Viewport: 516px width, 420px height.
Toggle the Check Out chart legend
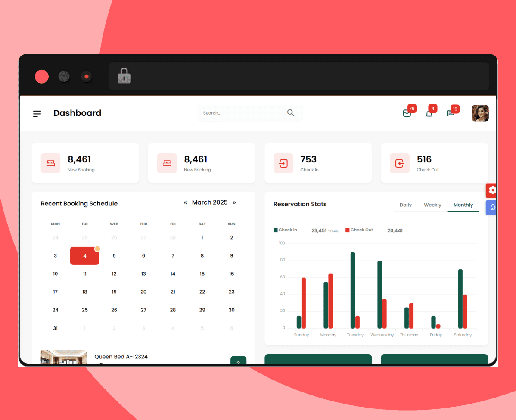coord(359,230)
